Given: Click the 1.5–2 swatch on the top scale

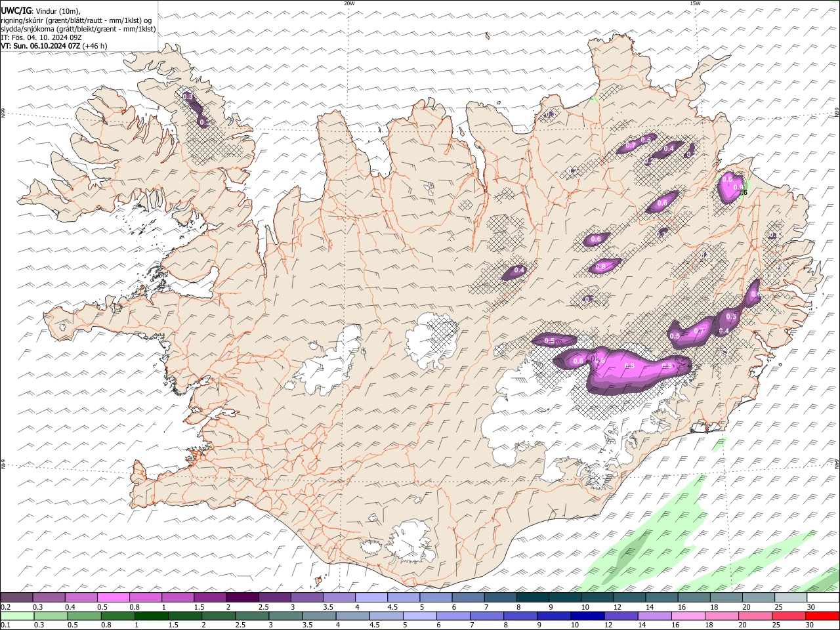Looking at the screenshot, I should coord(210,597).
